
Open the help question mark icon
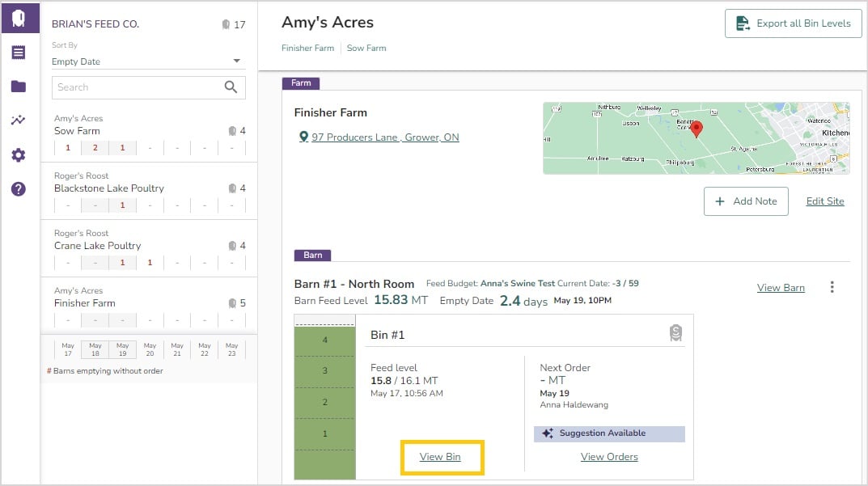(x=19, y=189)
